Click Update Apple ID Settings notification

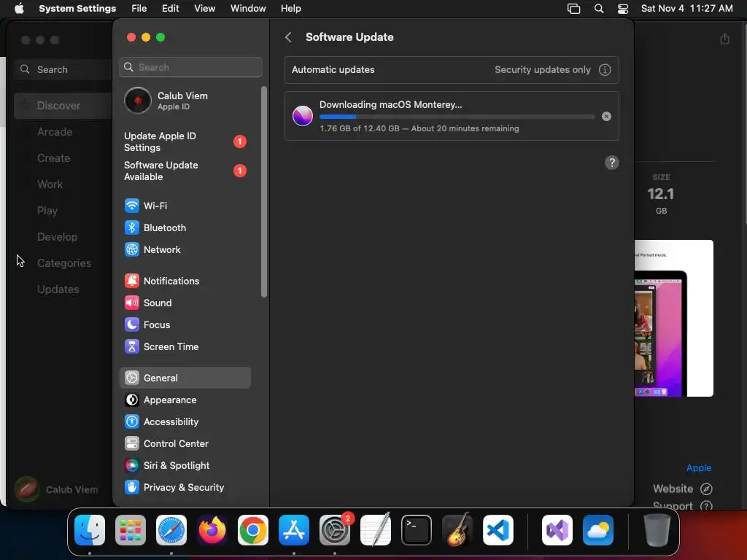185,142
